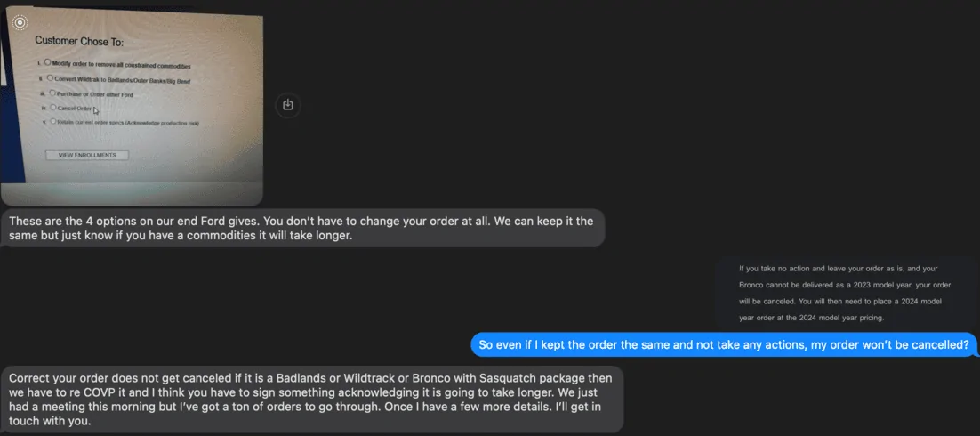Select the Modify order radio button
The image size is (980, 436).
pos(47,62)
